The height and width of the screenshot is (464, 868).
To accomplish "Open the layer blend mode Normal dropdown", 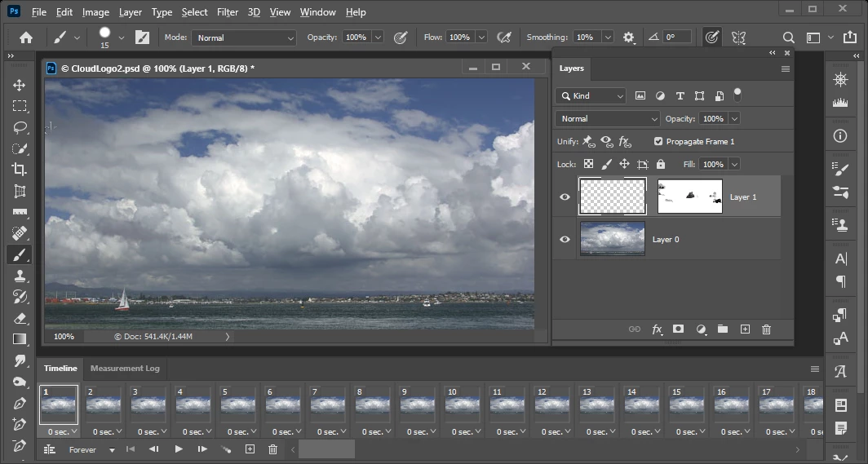I will pyautogui.click(x=608, y=118).
